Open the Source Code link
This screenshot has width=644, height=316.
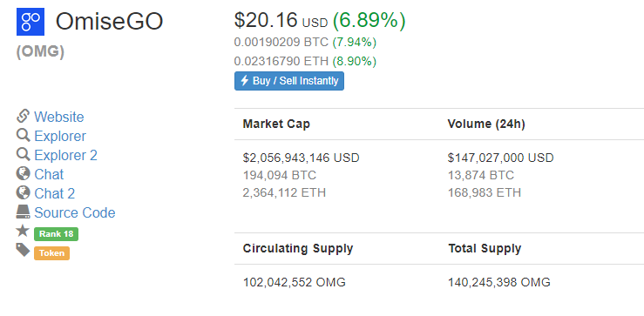pyautogui.click(x=75, y=213)
